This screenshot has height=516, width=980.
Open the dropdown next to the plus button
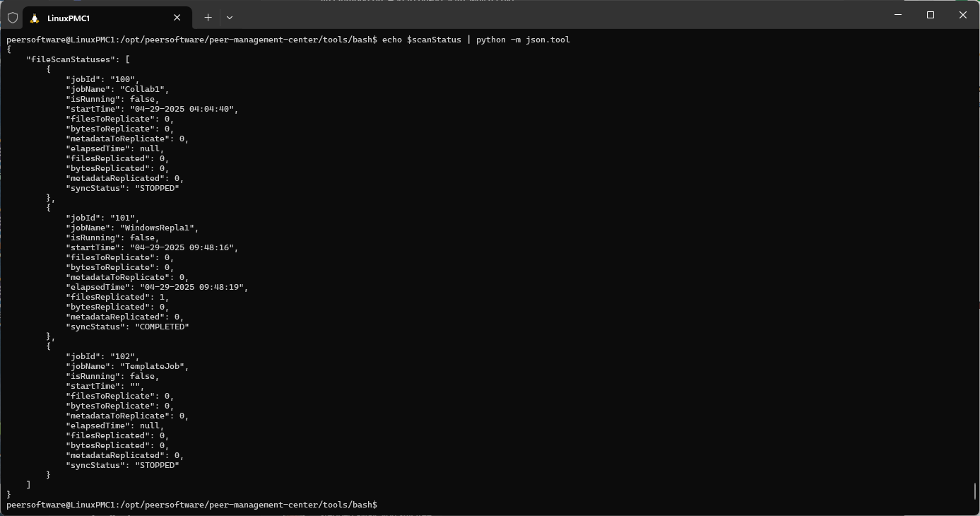click(x=230, y=17)
